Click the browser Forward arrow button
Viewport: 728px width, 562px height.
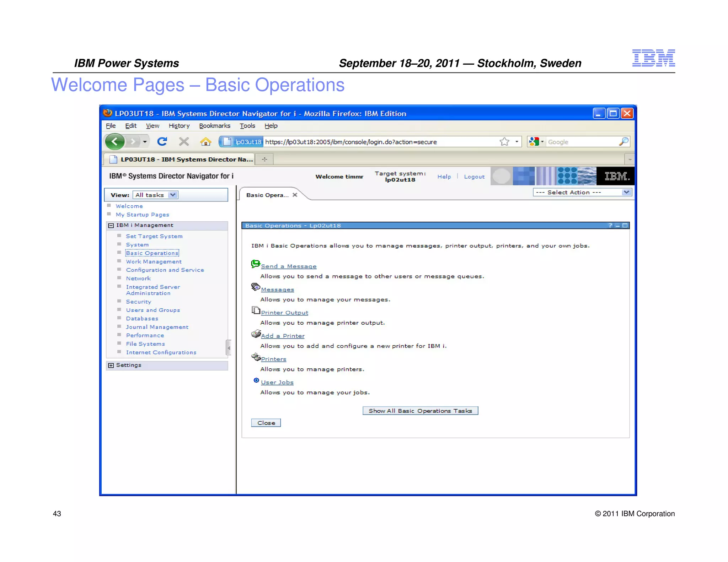133,142
